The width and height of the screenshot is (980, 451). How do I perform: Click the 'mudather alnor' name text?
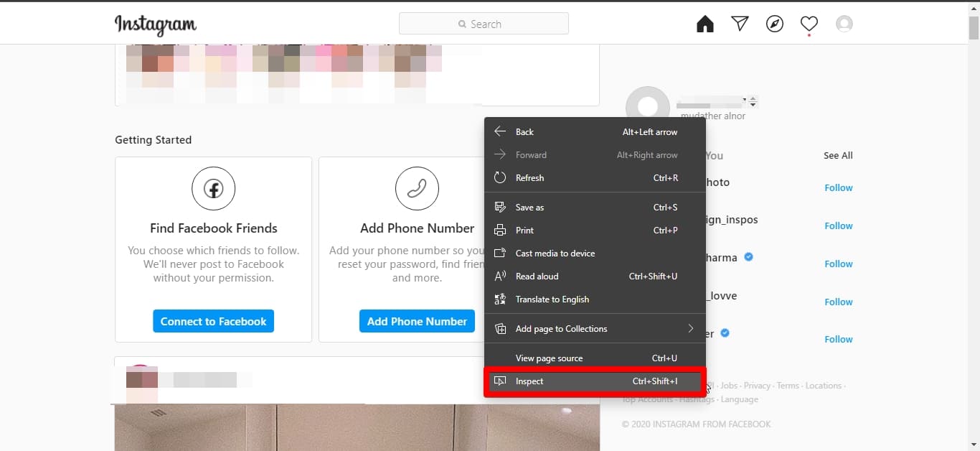713,116
